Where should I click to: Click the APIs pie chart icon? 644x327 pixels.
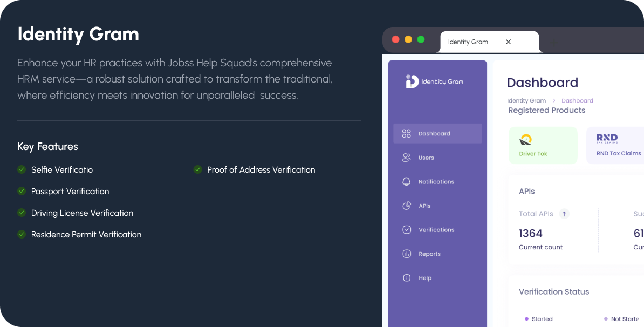coord(407,206)
